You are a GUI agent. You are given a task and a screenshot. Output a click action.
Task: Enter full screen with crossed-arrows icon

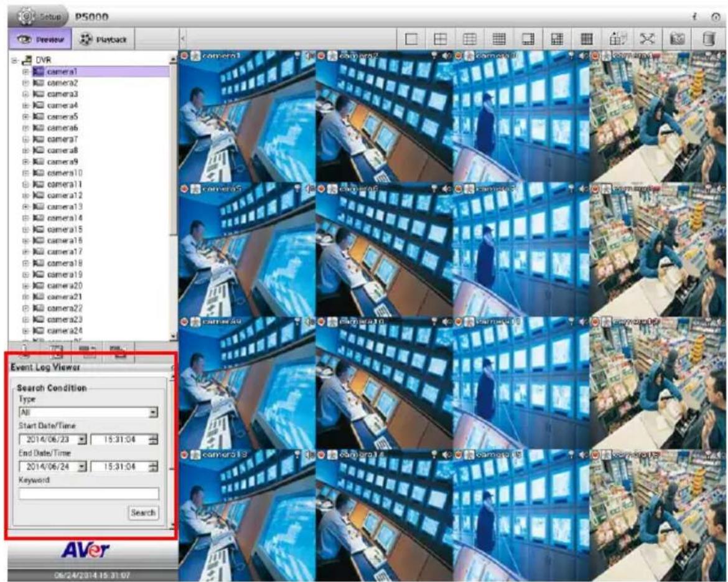(x=646, y=39)
